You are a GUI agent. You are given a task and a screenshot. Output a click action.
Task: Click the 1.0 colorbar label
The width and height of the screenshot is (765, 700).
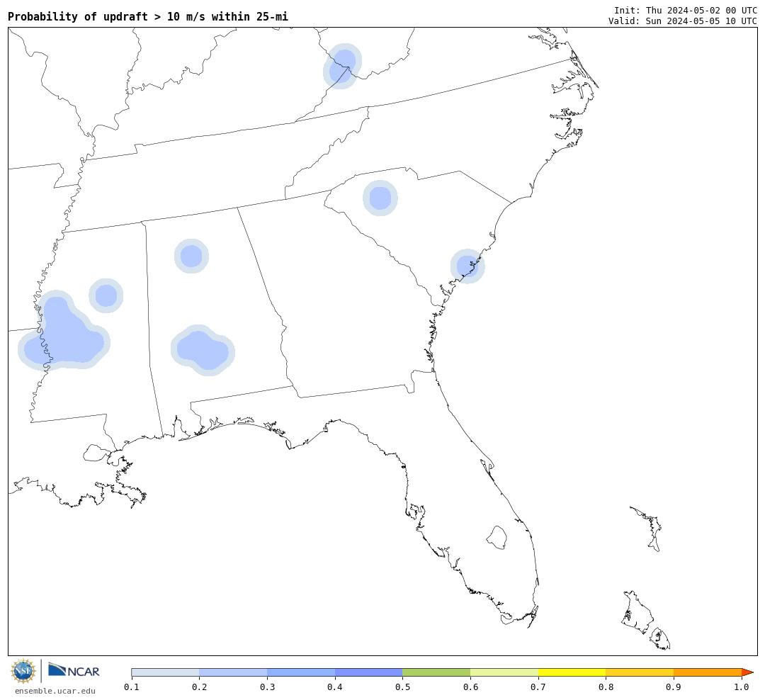(742, 687)
